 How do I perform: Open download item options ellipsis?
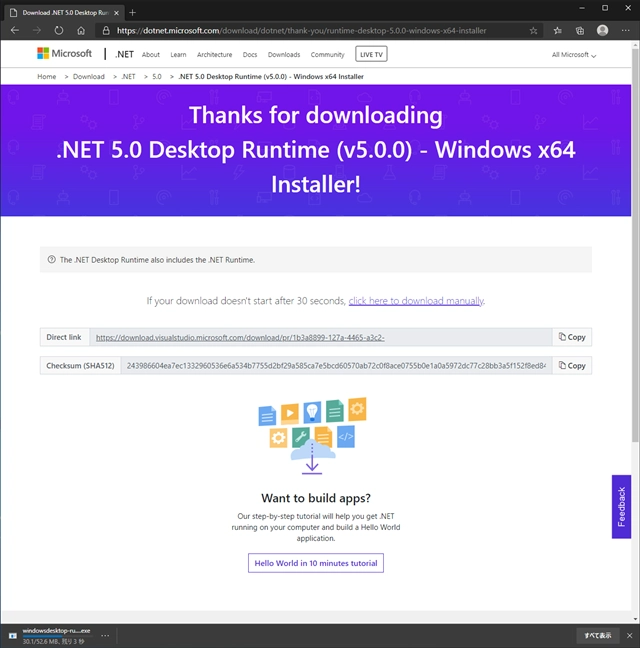point(105,635)
